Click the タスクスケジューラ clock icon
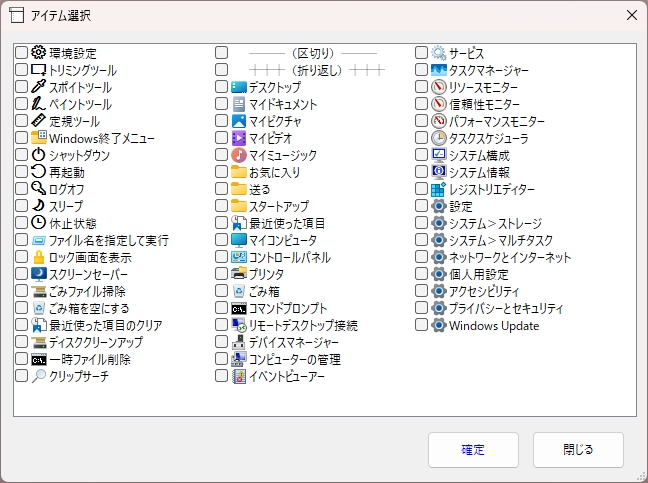The height and width of the screenshot is (483, 648). pyautogui.click(x=438, y=138)
